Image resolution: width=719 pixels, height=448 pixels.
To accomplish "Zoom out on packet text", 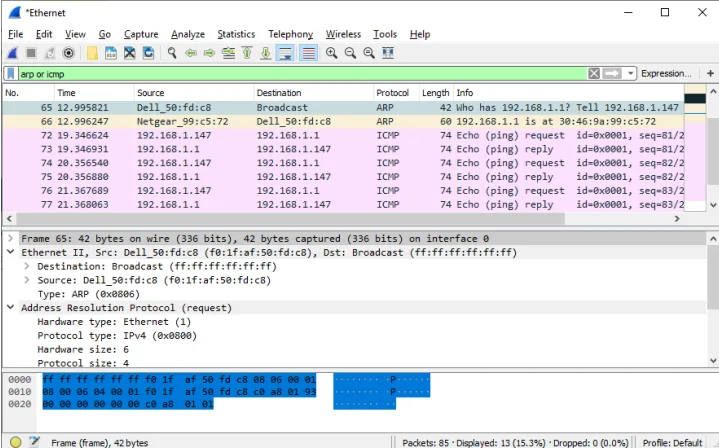I will coord(350,53).
